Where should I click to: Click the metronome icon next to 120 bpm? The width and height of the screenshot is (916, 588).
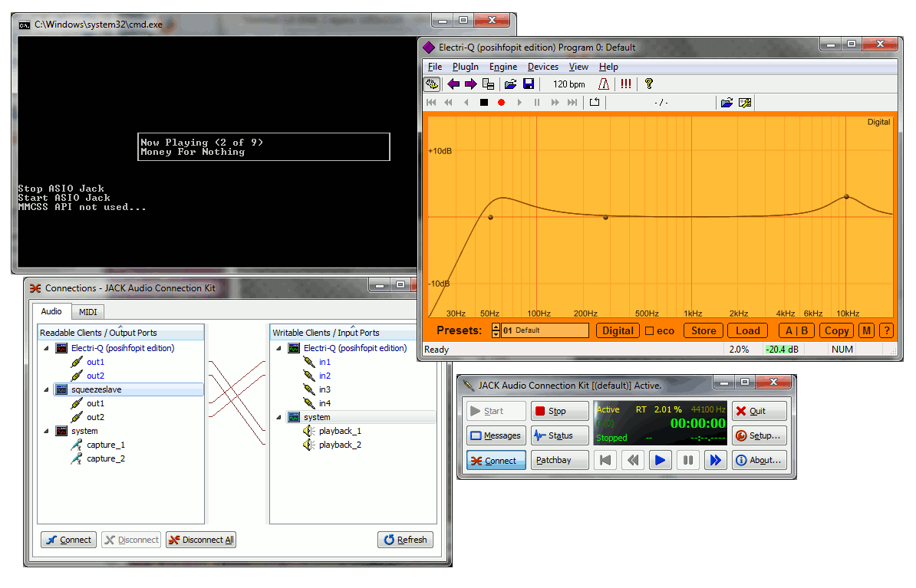604,84
